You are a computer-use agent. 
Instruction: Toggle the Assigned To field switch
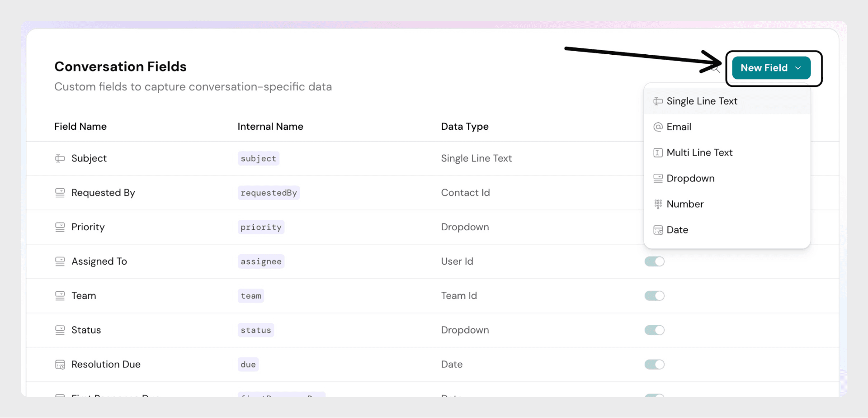point(654,261)
